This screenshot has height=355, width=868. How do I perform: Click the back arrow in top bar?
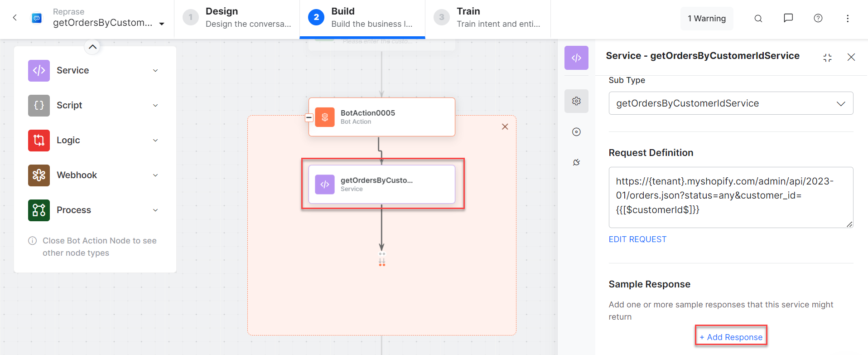[x=15, y=18]
